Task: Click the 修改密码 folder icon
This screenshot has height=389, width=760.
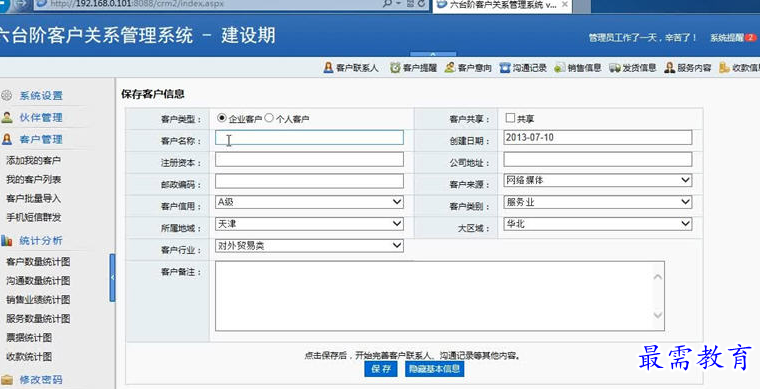Action: [7, 379]
